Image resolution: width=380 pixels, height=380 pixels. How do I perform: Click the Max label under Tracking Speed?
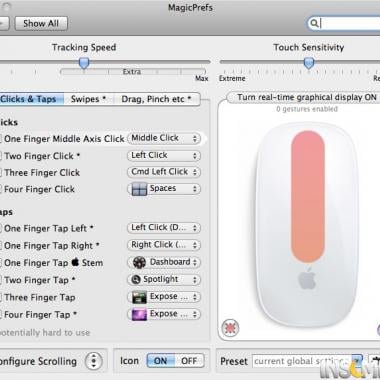pos(202,78)
